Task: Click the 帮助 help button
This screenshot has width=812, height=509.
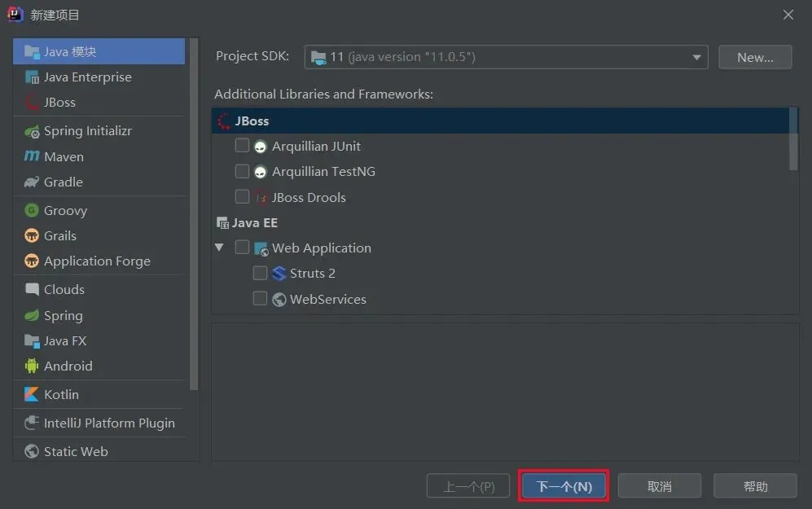Action: tap(755, 486)
